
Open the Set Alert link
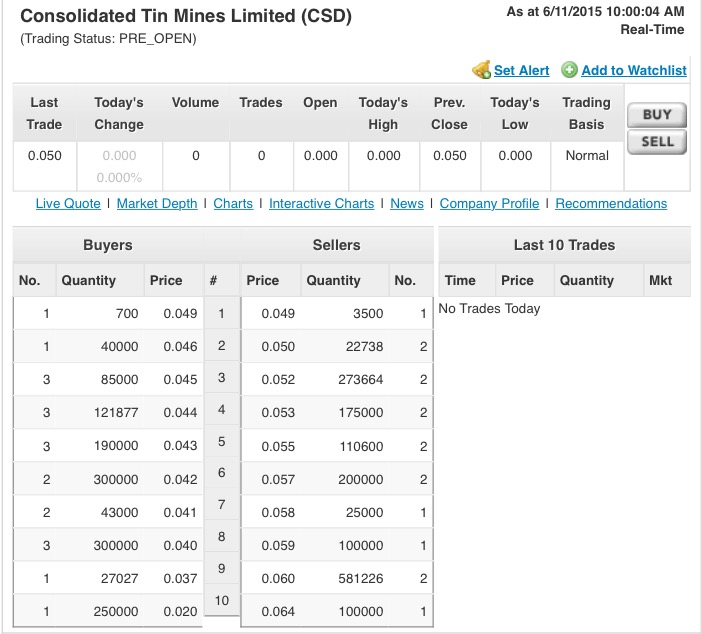click(522, 70)
